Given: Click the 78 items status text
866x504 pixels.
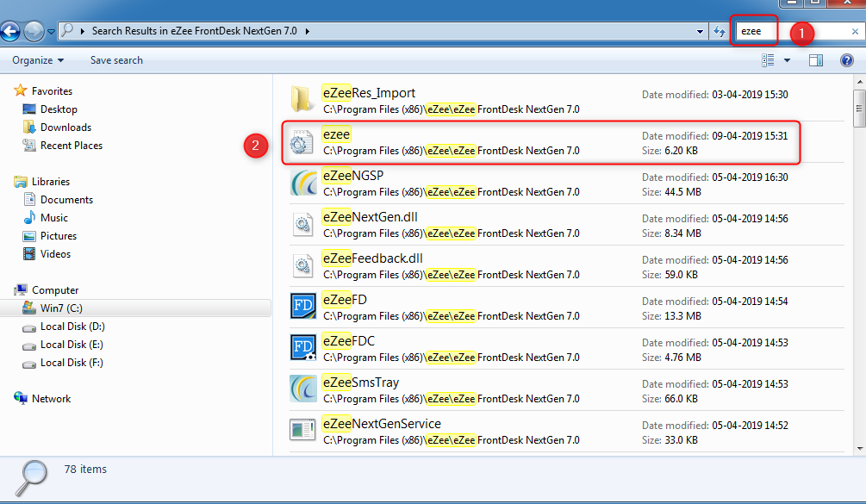Looking at the screenshot, I should pyautogui.click(x=85, y=470).
